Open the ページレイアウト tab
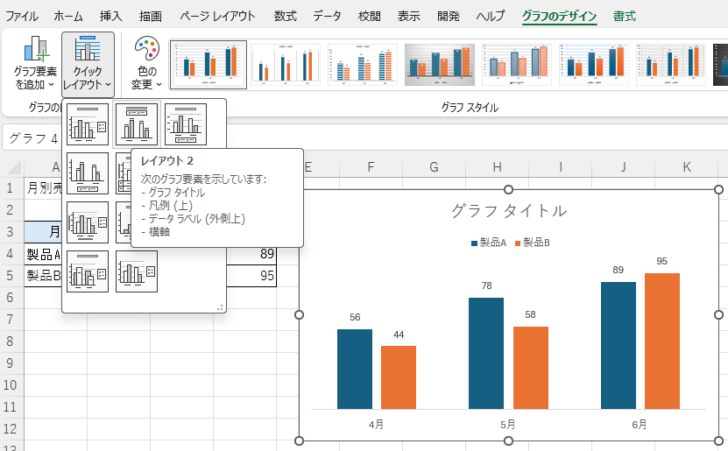This screenshot has height=451, width=728. [217, 16]
